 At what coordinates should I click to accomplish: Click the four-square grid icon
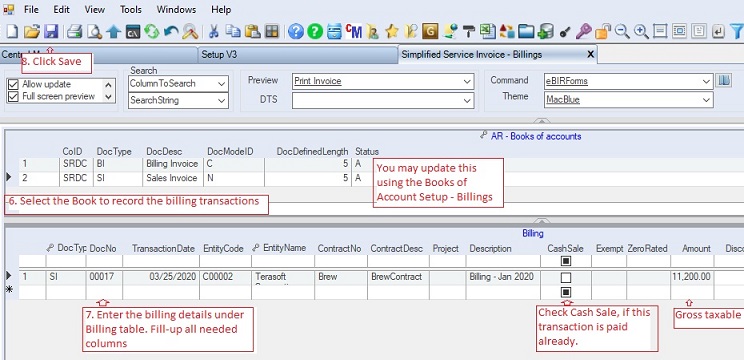[x=272, y=32]
